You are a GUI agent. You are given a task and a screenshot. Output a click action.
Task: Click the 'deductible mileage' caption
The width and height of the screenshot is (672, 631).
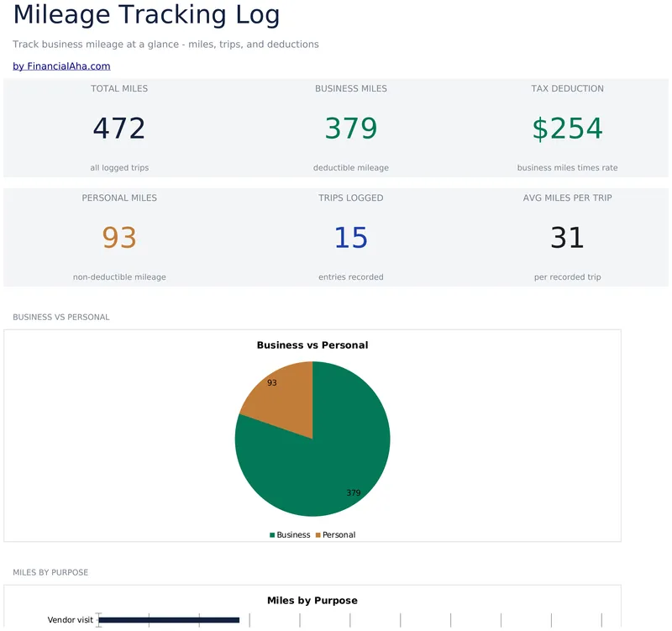click(351, 167)
